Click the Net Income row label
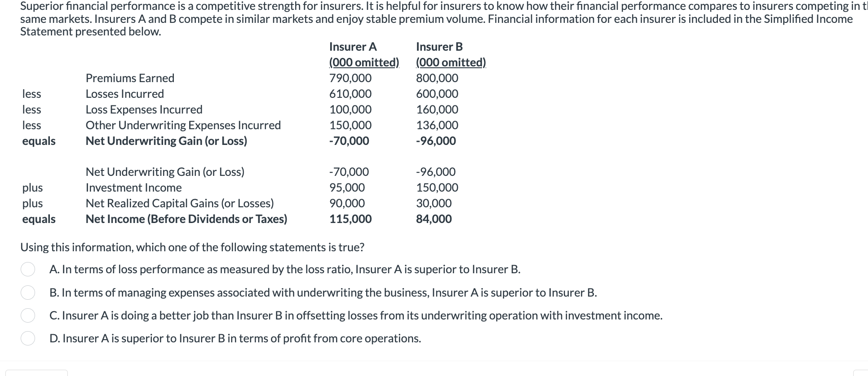 [x=186, y=219]
